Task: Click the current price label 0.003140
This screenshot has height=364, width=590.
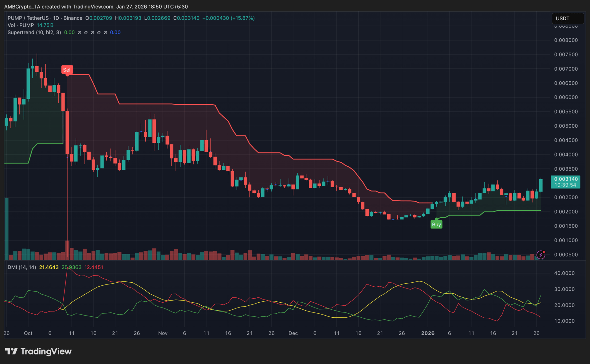Action: click(565, 179)
